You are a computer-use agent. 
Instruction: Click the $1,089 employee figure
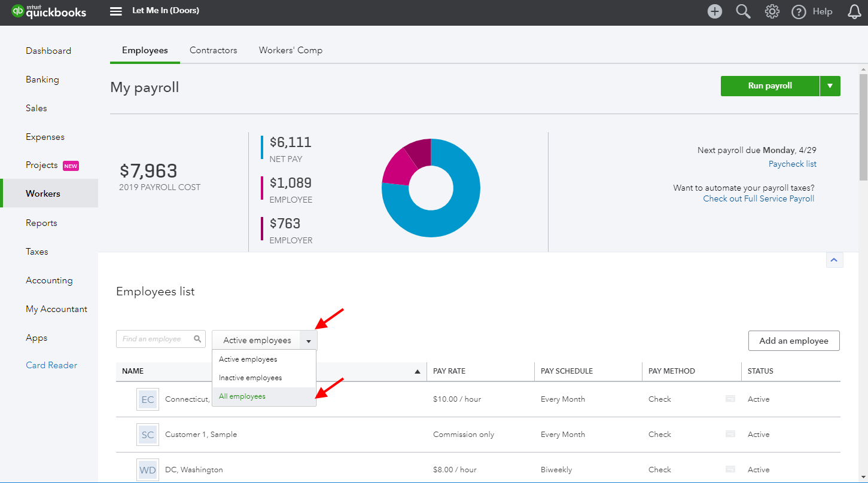tap(291, 183)
